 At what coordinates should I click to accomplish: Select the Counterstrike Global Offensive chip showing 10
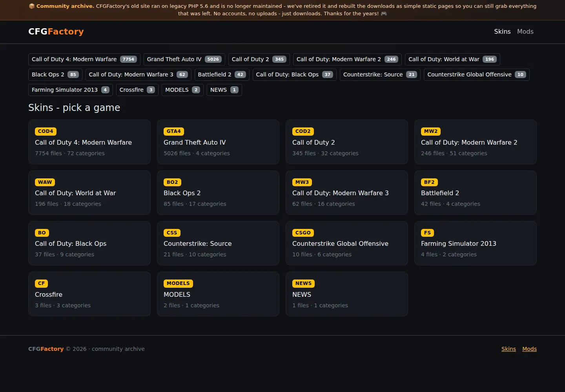(x=477, y=74)
